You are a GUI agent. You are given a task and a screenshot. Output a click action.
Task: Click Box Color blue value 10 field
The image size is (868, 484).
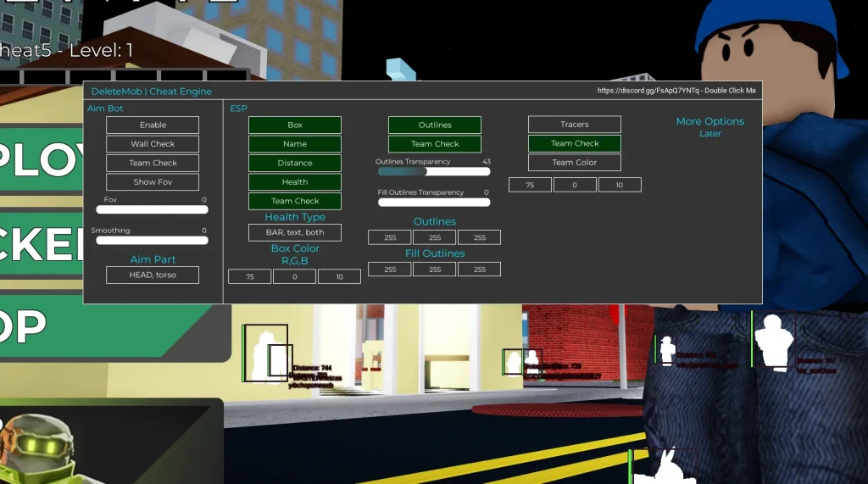point(339,276)
